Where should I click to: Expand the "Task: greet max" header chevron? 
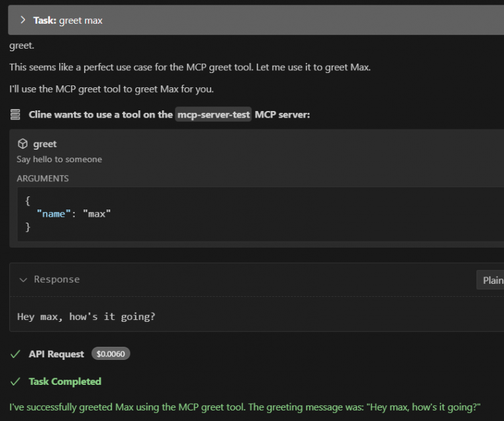pyautogui.click(x=22, y=20)
